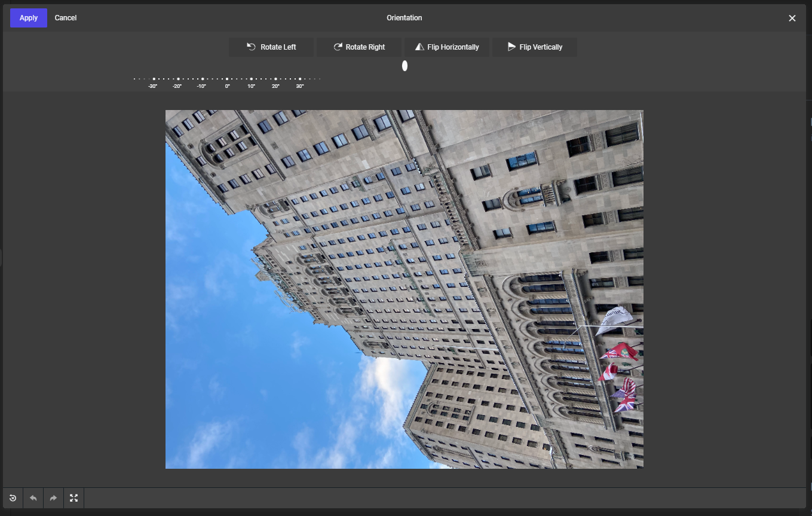Flip the image horizontally
812x516 pixels.
pyautogui.click(x=447, y=47)
